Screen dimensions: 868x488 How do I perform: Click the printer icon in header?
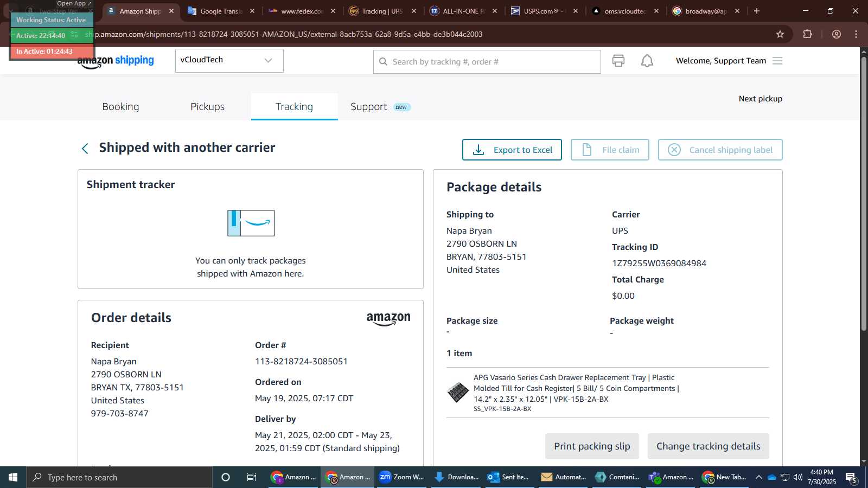point(618,61)
